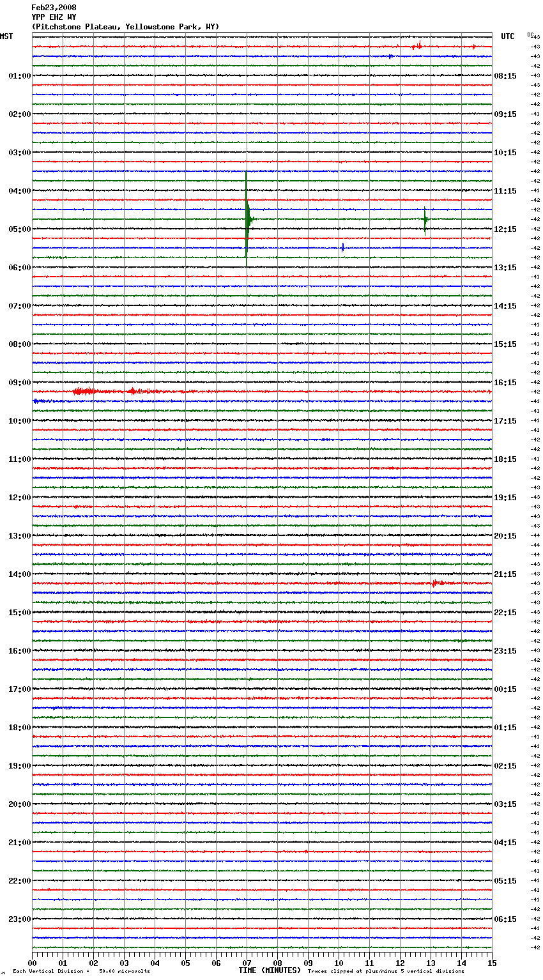Click the 07 minute axis label

pos(247,963)
